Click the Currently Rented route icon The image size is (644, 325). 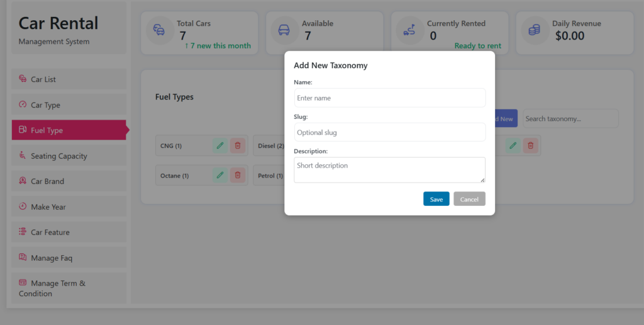click(x=409, y=30)
